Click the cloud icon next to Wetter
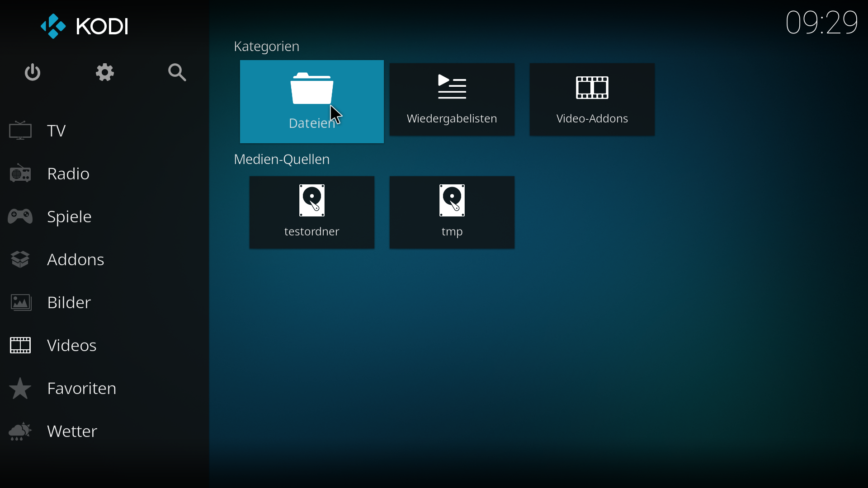 (20, 432)
